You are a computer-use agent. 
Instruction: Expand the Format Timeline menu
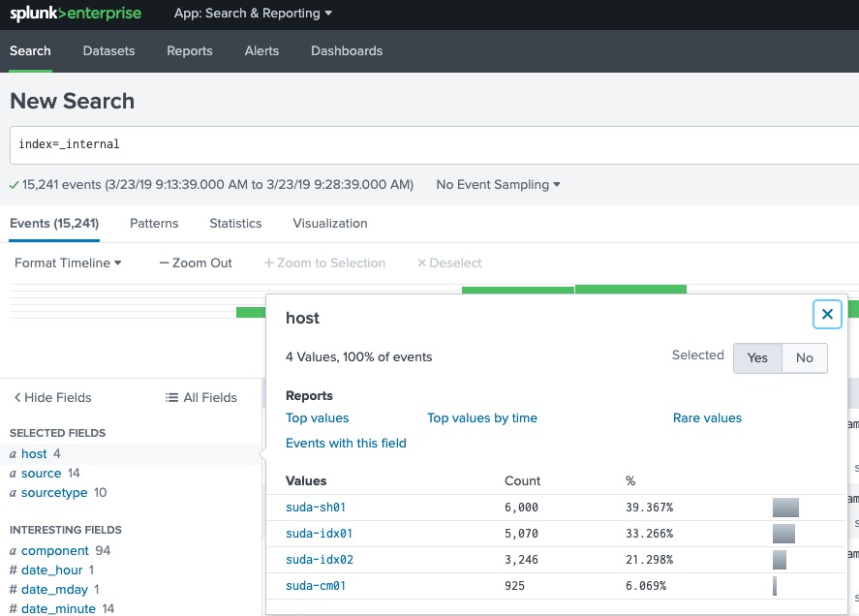click(67, 262)
